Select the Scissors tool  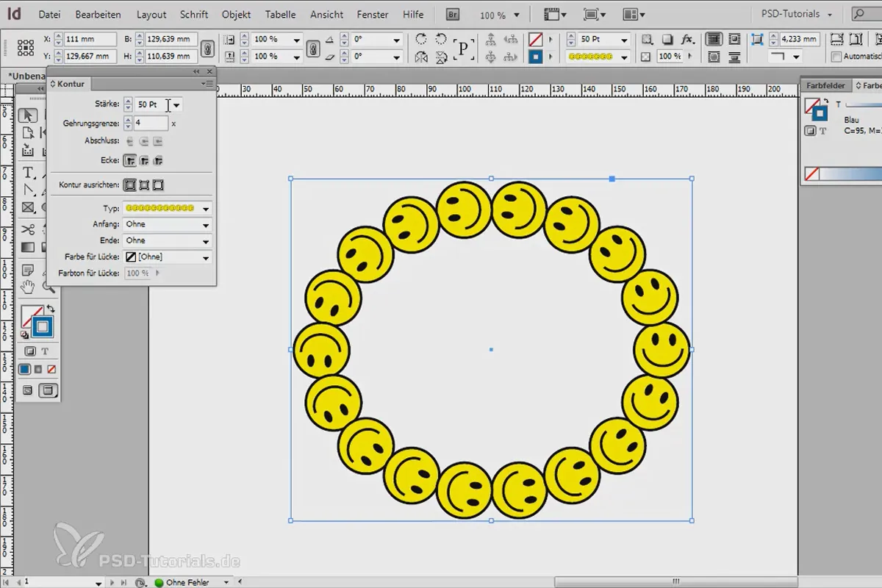pyautogui.click(x=28, y=230)
